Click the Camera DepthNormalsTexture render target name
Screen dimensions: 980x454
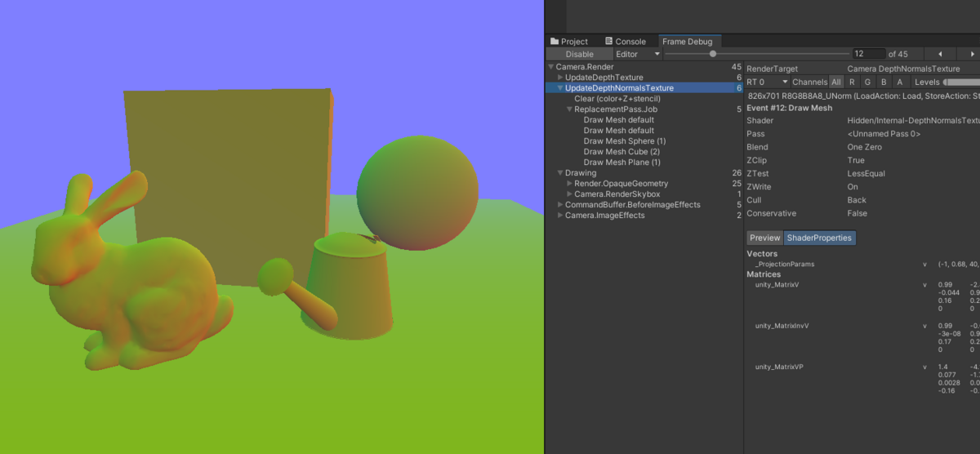pos(903,69)
